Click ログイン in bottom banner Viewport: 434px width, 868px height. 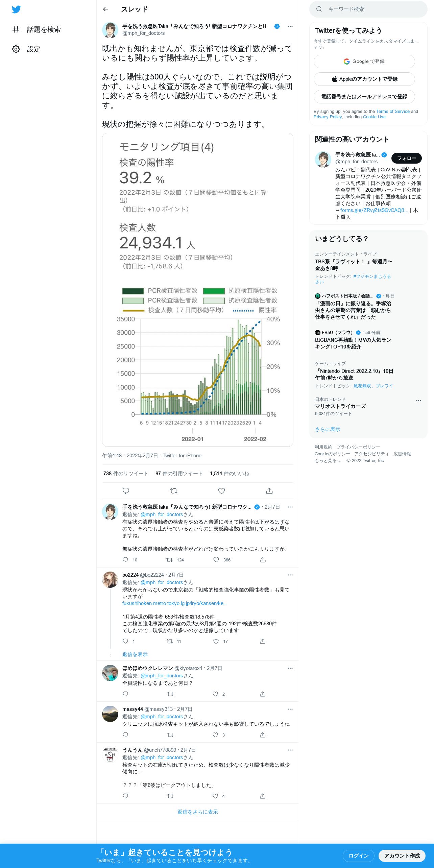pos(359,856)
